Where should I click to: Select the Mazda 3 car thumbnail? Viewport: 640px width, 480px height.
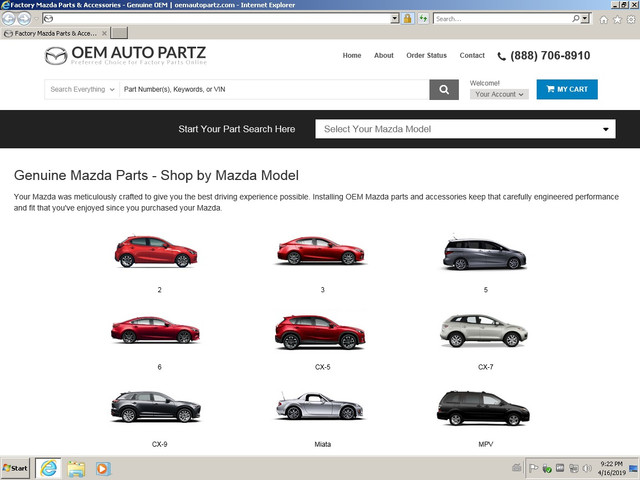coord(320,251)
